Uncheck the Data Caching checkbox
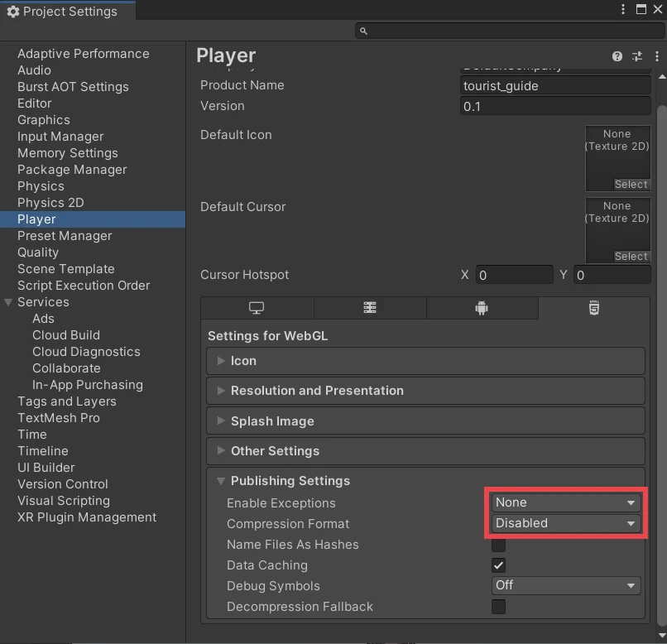This screenshot has height=644, width=667. coord(498,565)
